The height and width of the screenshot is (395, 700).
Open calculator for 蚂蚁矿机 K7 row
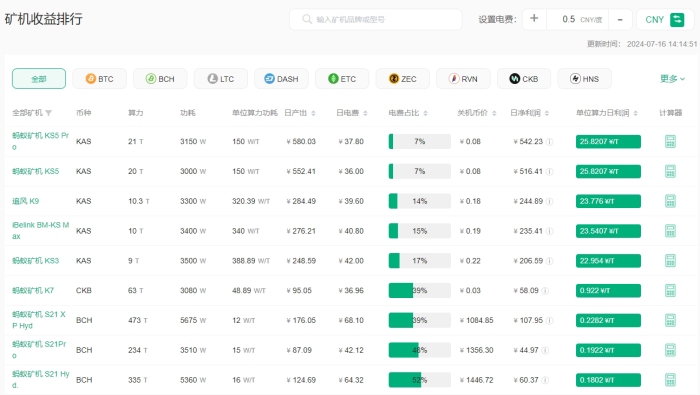pyautogui.click(x=670, y=291)
